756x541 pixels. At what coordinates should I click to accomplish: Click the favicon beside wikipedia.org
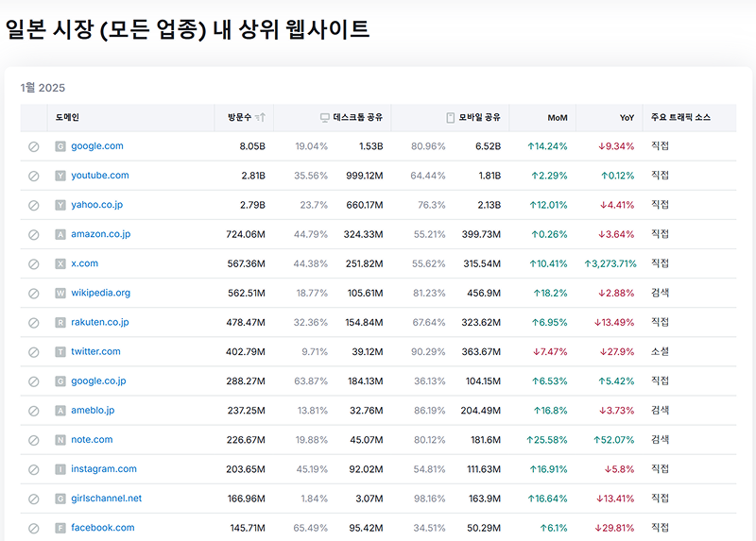click(60, 294)
